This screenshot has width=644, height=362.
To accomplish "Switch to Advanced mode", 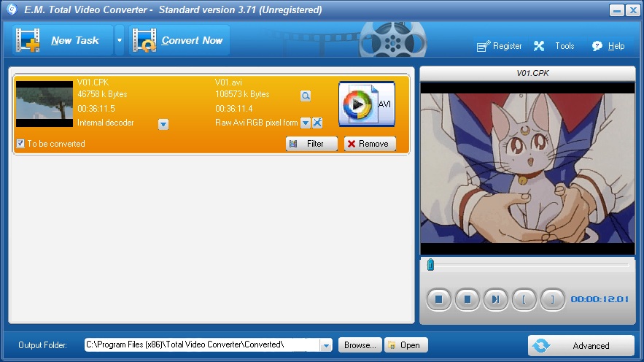I will pos(581,345).
